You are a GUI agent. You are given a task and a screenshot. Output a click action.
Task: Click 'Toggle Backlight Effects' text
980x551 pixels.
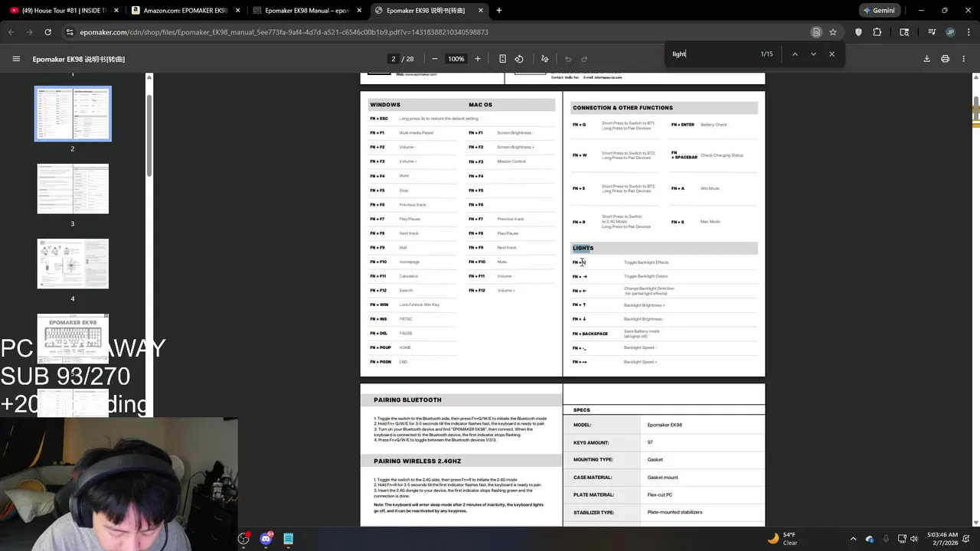(646, 262)
